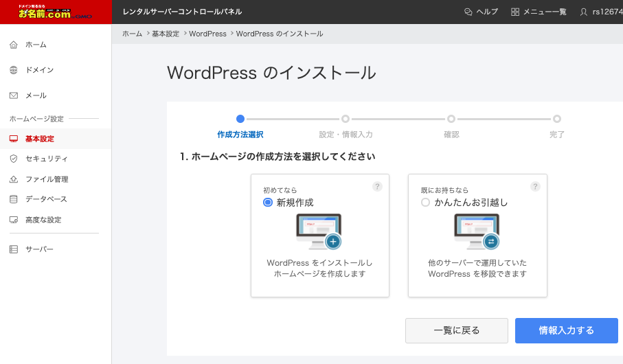This screenshot has width=623, height=364.
Task: Open ファイル管理 in the sidebar
Action: click(46, 179)
